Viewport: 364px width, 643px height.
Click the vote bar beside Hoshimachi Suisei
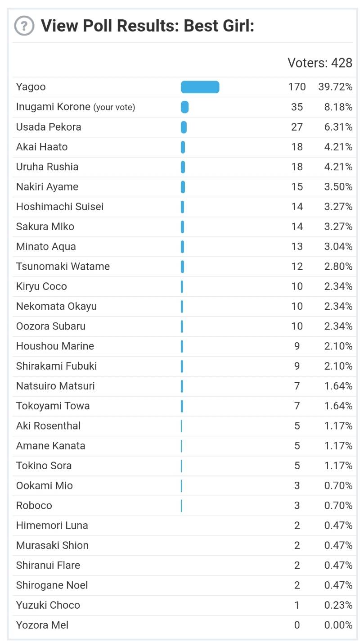pos(182,206)
